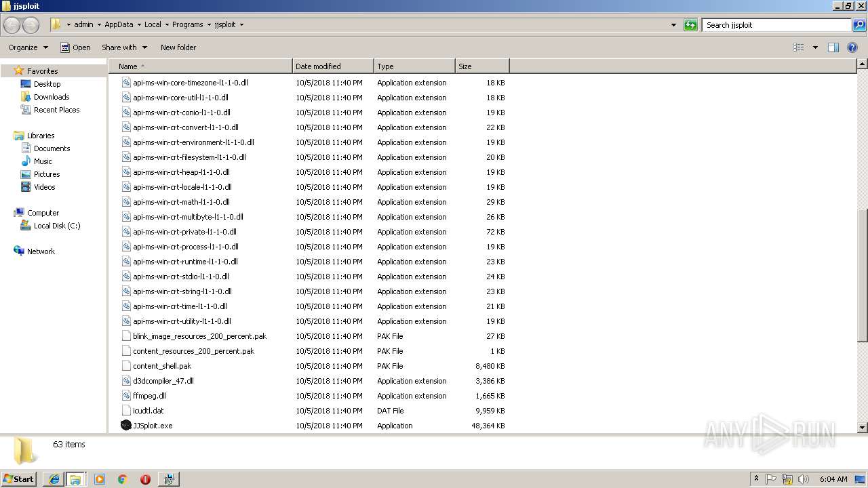Click the Action Center flag tray icon
Image resolution: width=868 pixels, height=488 pixels.
point(771,479)
